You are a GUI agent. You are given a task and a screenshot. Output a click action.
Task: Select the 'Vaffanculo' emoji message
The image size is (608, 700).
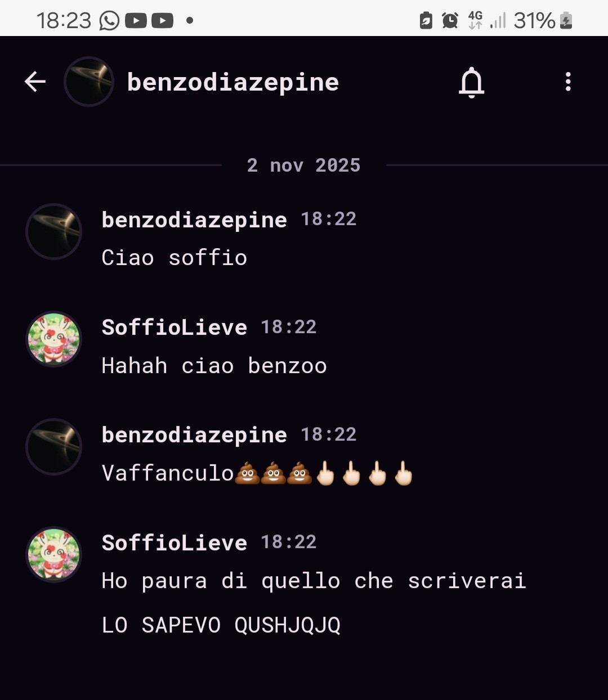tap(257, 473)
